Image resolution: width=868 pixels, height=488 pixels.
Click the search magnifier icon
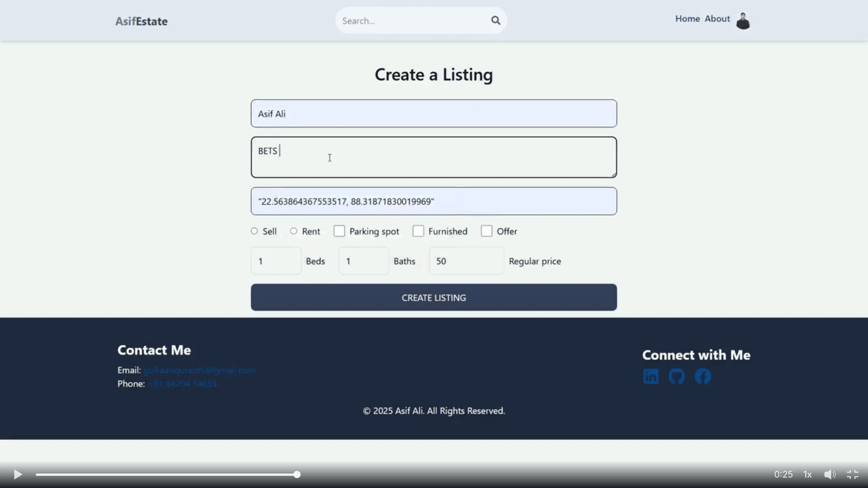[x=496, y=20]
